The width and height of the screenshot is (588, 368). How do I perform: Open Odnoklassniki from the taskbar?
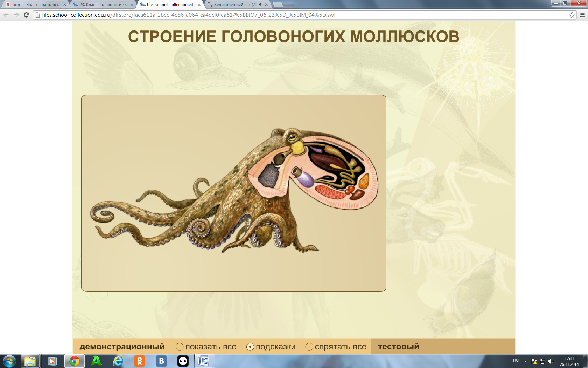[140, 361]
